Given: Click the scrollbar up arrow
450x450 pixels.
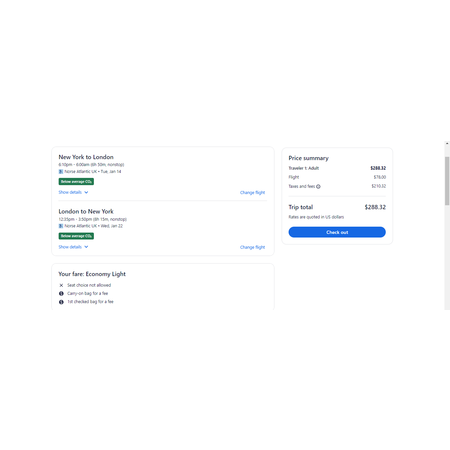Looking at the screenshot, I should [x=447, y=143].
